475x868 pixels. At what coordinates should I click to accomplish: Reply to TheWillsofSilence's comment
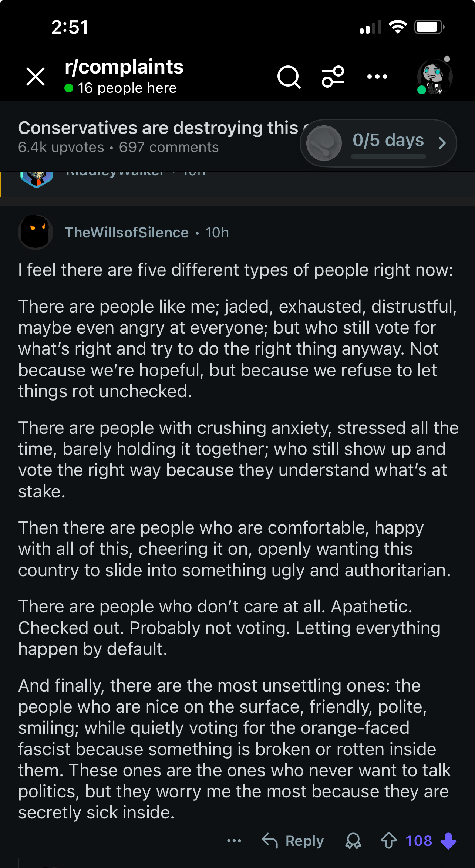tap(293, 841)
